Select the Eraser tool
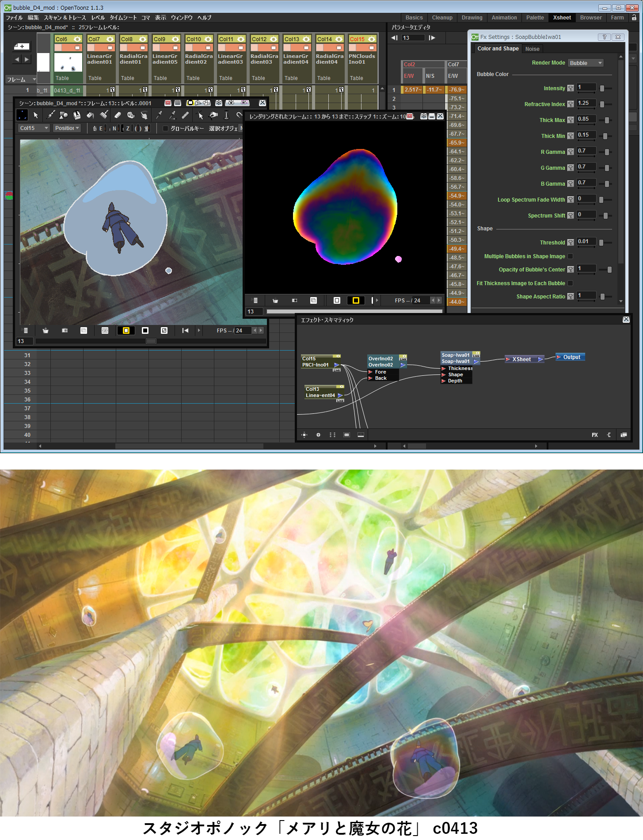Screen dimensions: 643x840 (118, 115)
